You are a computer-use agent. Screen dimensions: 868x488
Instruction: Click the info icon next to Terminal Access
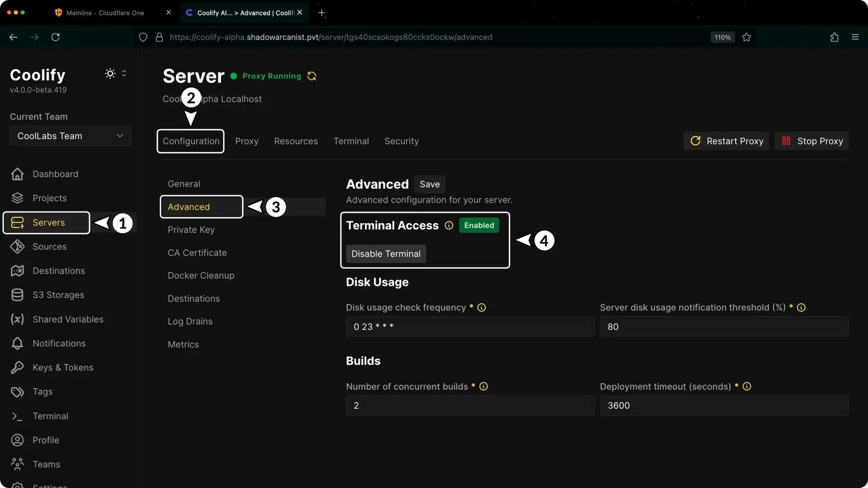(x=449, y=225)
